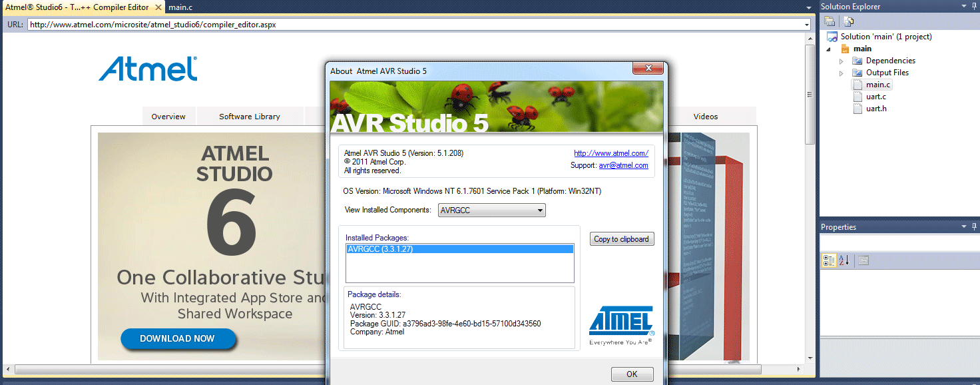Collapse the main project node
This screenshot has height=385, width=980.
click(829, 49)
